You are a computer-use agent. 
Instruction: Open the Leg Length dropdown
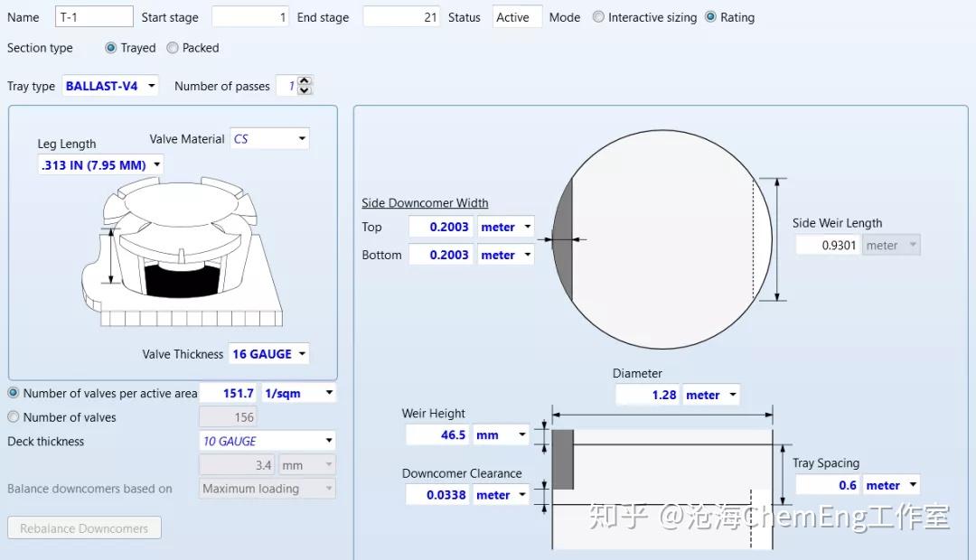pos(155,164)
